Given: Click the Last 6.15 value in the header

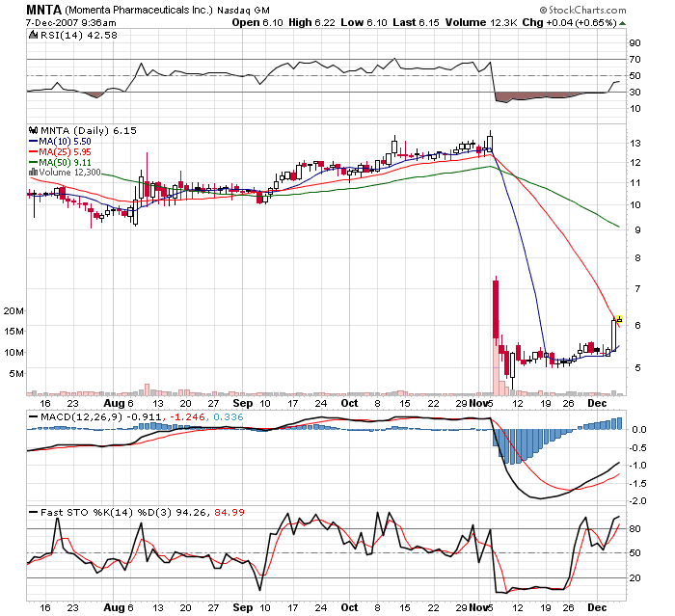Looking at the screenshot, I should pyautogui.click(x=416, y=22).
